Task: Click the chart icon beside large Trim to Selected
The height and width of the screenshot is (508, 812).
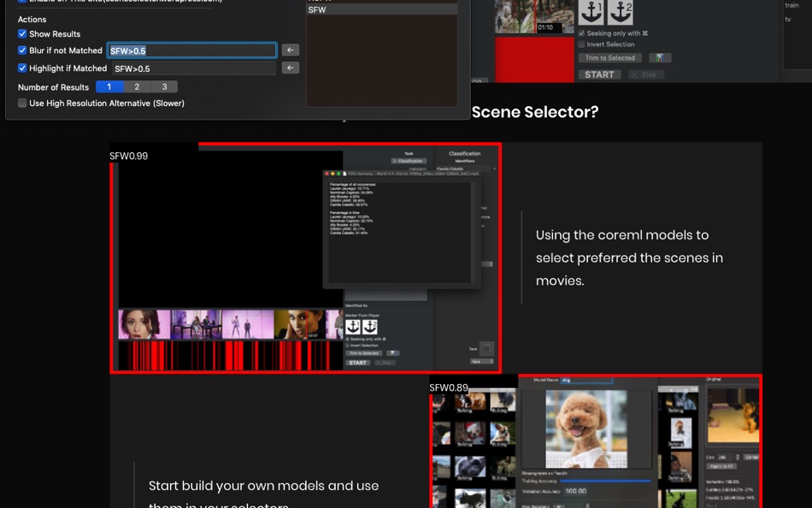Action: tap(660, 58)
